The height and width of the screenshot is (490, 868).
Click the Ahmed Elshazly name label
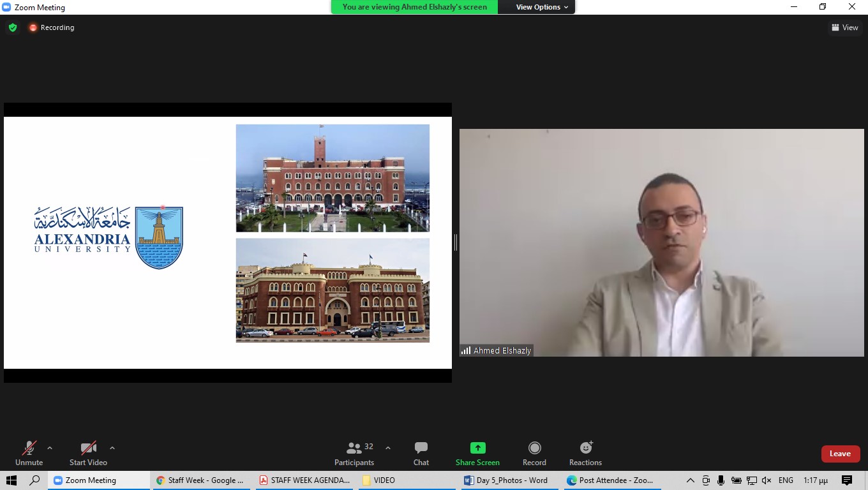click(497, 350)
